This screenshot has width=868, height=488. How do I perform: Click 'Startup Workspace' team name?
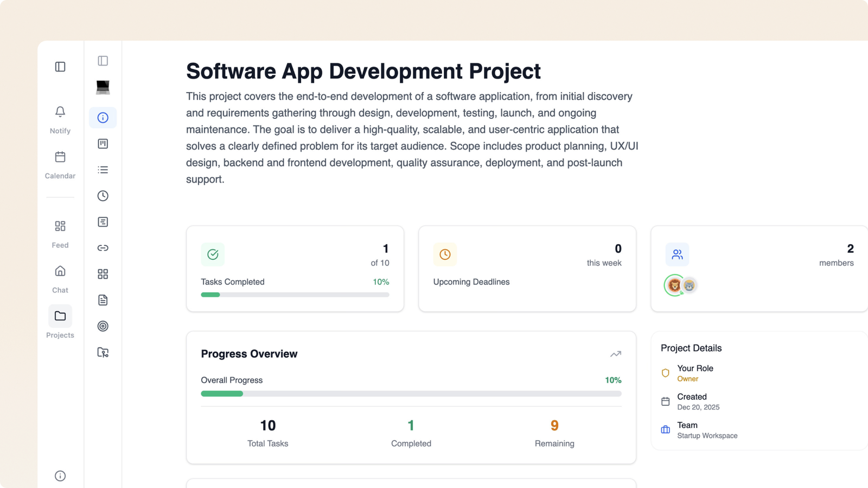(x=707, y=436)
